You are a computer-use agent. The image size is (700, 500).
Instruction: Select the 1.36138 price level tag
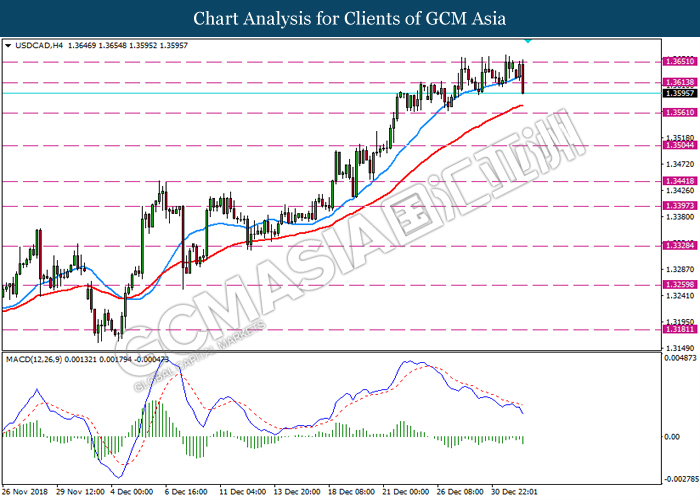[679, 82]
